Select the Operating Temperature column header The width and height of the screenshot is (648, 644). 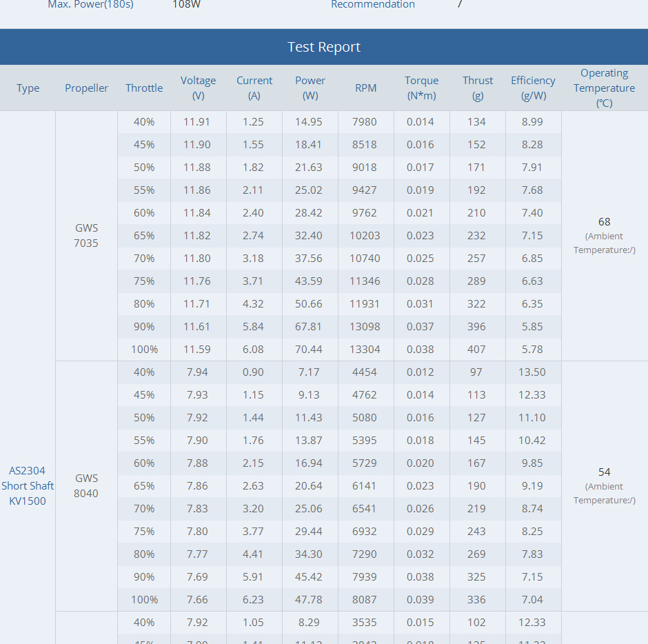point(604,88)
